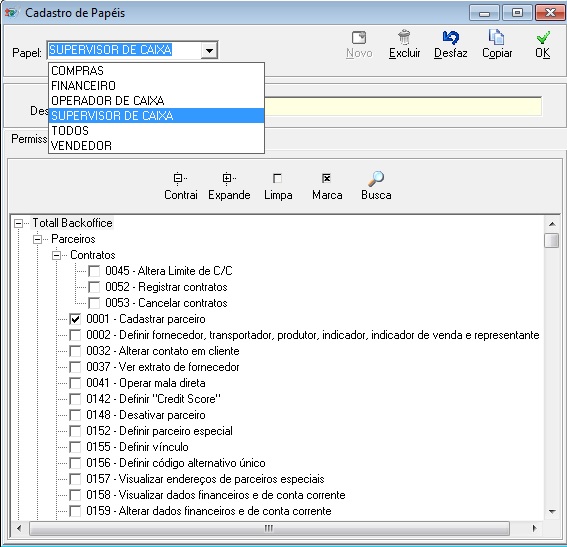Click the Busca magnifier icon
Image resolution: width=567 pixels, height=547 pixels.
(x=376, y=178)
